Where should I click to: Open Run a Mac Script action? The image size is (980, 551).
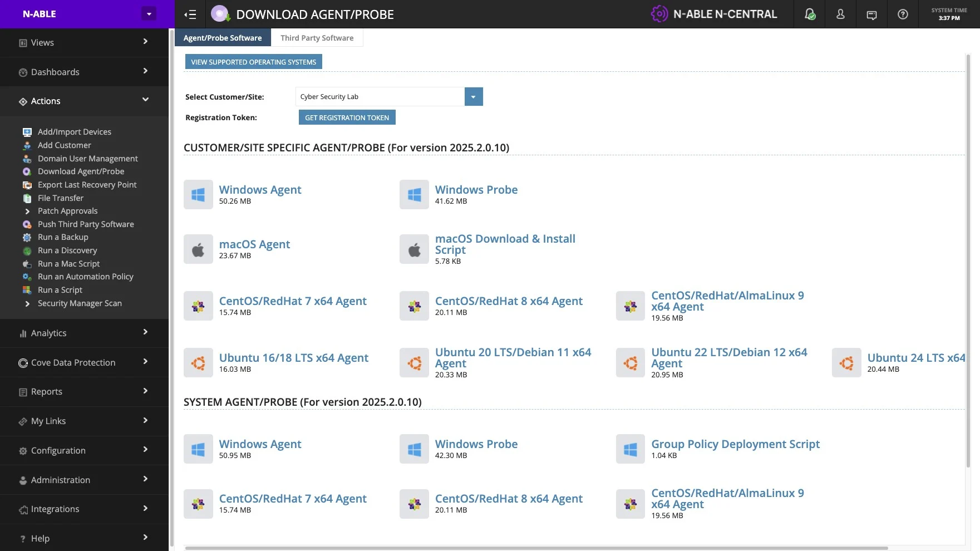click(x=69, y=264)
